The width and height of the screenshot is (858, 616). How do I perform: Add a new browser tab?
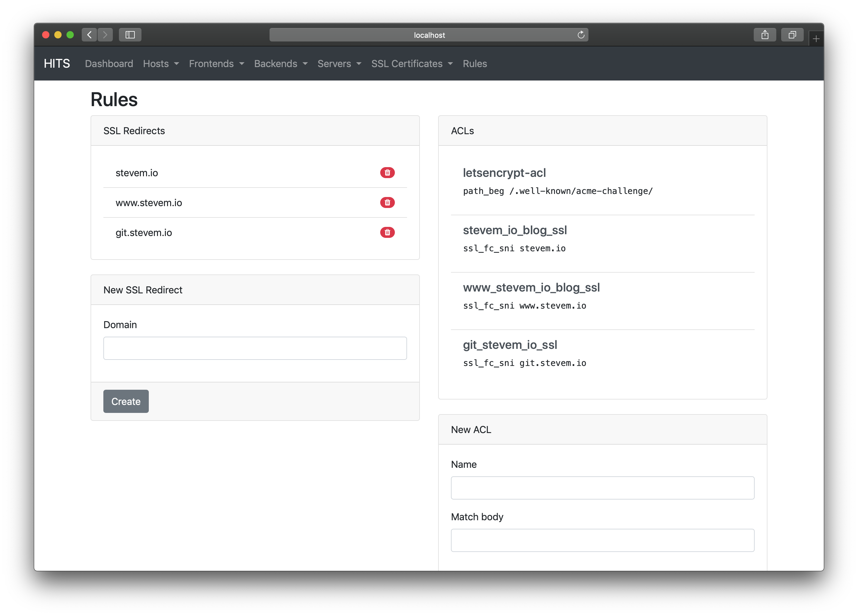pos(816,39)
